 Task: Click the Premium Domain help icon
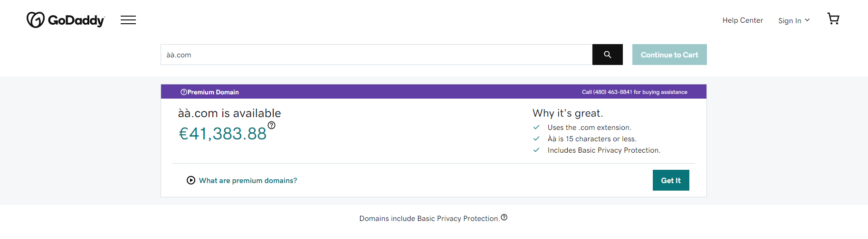(x=183, y=92)
